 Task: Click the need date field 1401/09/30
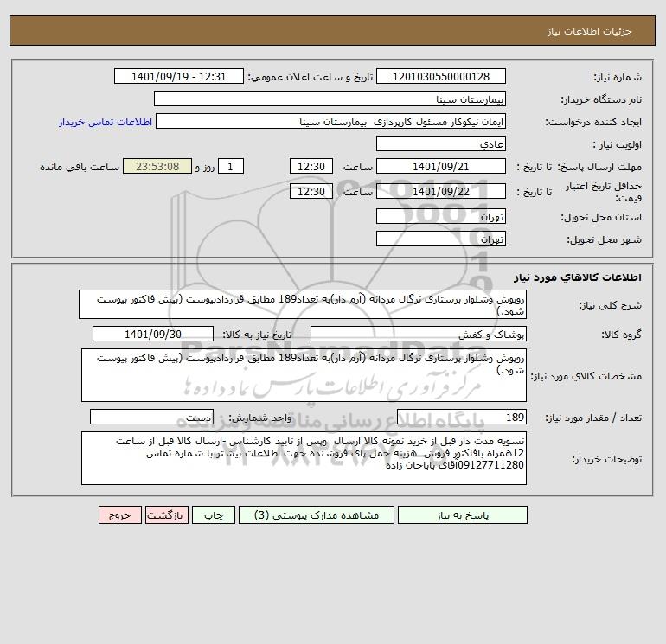pyautogui.click(x=153, y=334)
